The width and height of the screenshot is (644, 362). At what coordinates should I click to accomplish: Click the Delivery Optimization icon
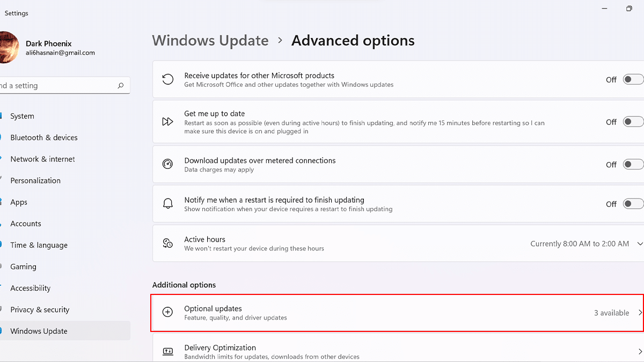click(x=168, y=351)
